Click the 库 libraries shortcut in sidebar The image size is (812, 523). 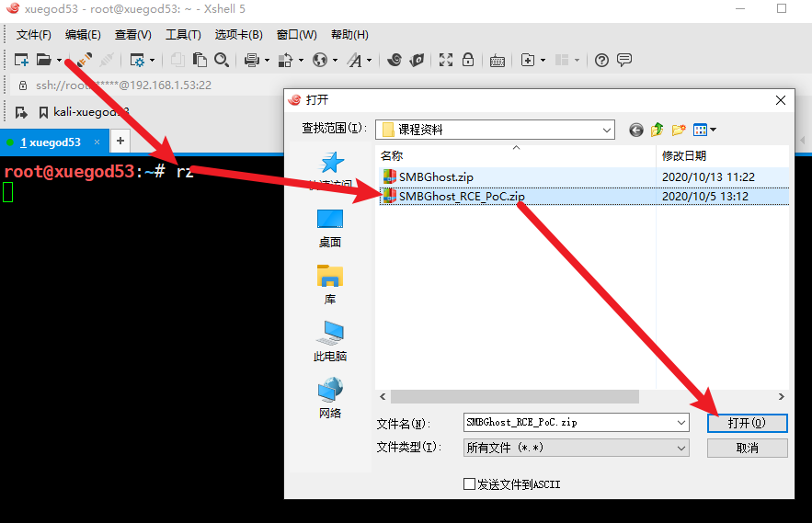[x=330, y=285]
